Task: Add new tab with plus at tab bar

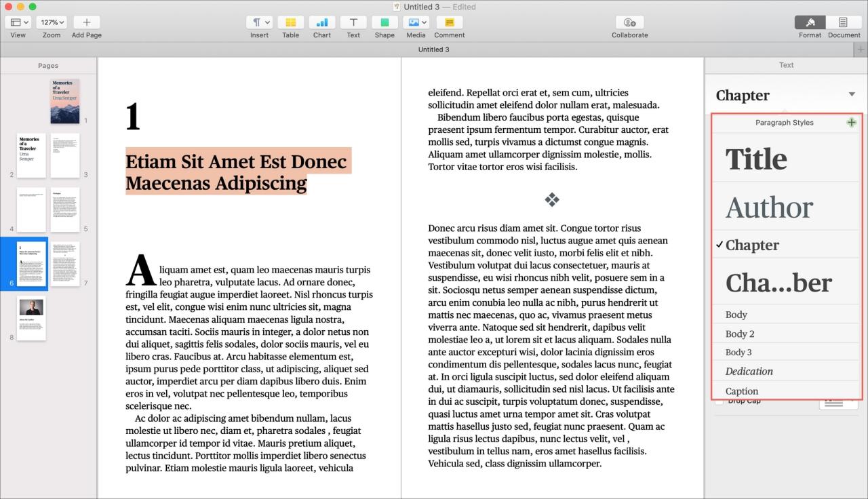Action: point(861,49)
